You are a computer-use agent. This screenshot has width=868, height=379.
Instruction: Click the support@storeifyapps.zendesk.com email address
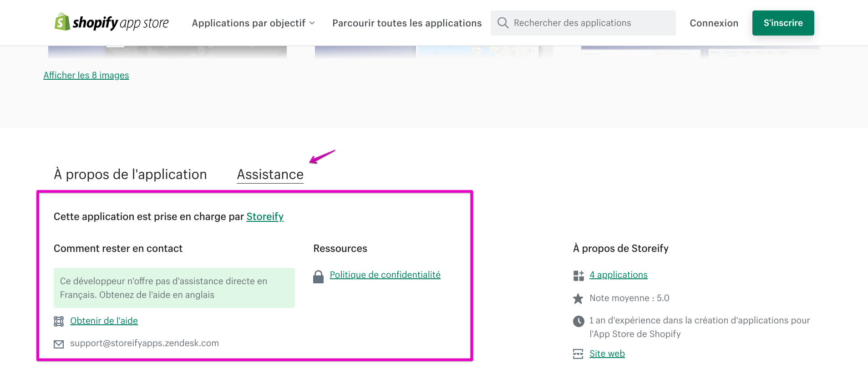145,343
